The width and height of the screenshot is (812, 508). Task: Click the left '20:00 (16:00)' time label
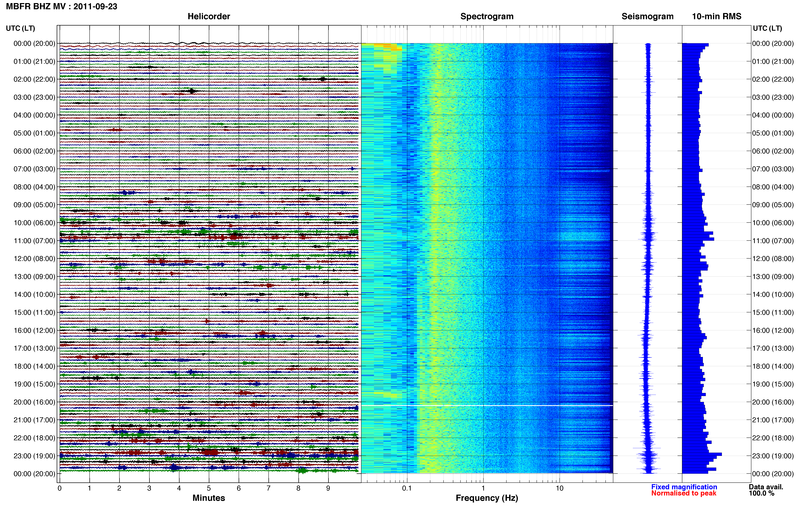[34, 402]
